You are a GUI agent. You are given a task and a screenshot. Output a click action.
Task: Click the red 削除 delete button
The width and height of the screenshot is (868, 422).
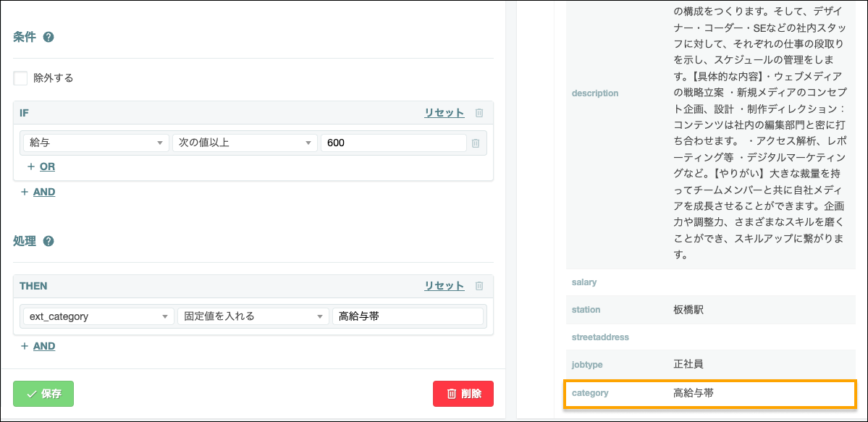pyautogui.click(x=463, y=394)
